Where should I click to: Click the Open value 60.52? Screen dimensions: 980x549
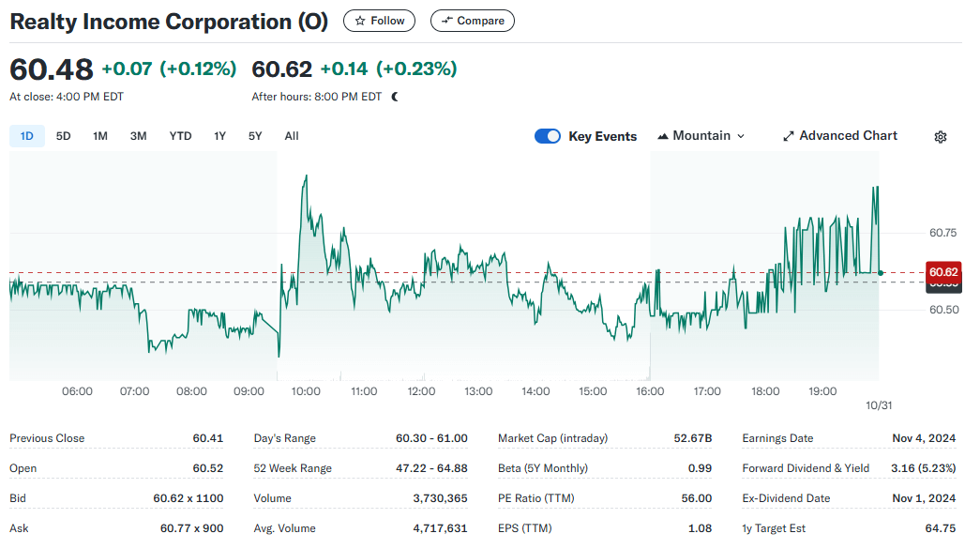(x=207, y=468)
